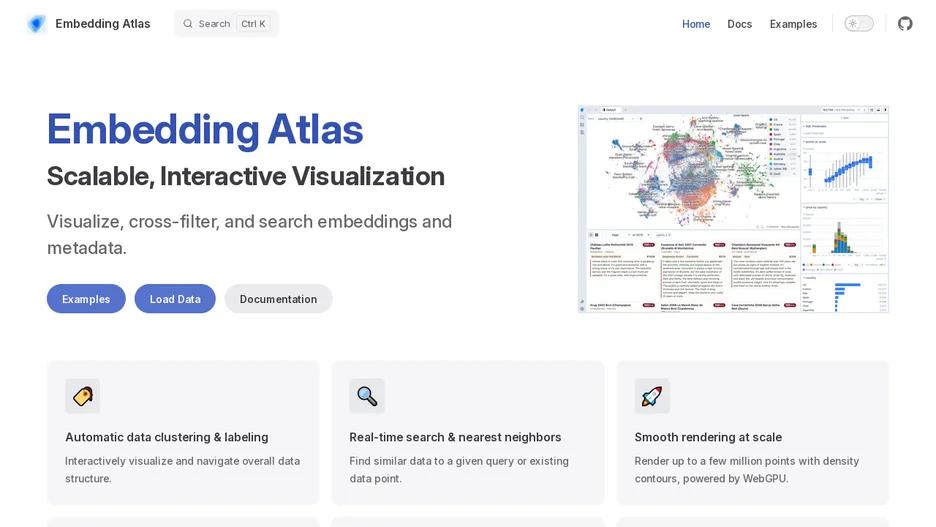
Task: Click 'Automatic data clustering & labeling' title
Action: coord(167,437)
